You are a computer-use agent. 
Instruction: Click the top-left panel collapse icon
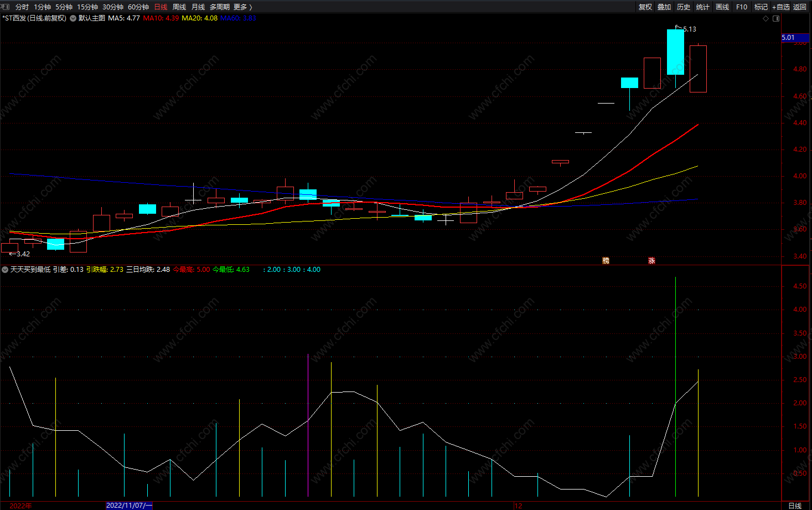(5, 7)
